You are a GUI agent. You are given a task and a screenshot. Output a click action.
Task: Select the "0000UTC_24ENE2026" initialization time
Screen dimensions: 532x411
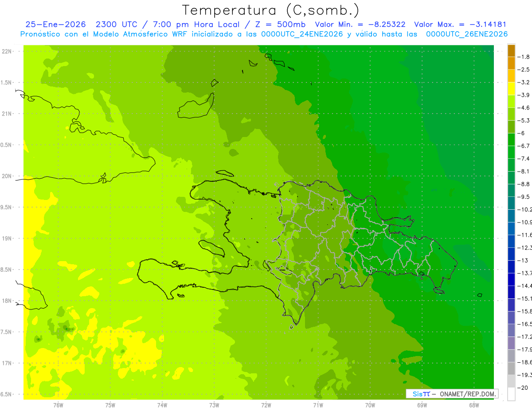click(302, 34)
